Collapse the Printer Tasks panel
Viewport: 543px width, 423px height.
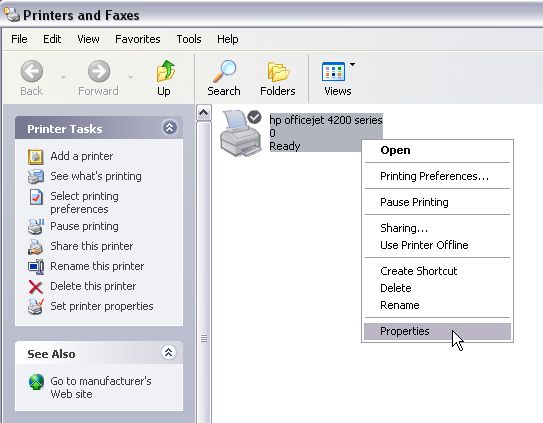coord(169,127)
